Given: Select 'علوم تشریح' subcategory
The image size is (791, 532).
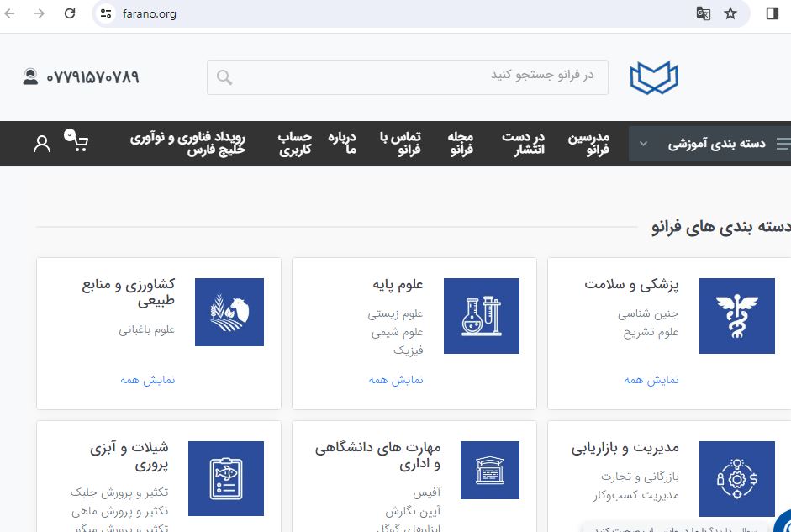Looking at the screenshot, I should (651, 332).
